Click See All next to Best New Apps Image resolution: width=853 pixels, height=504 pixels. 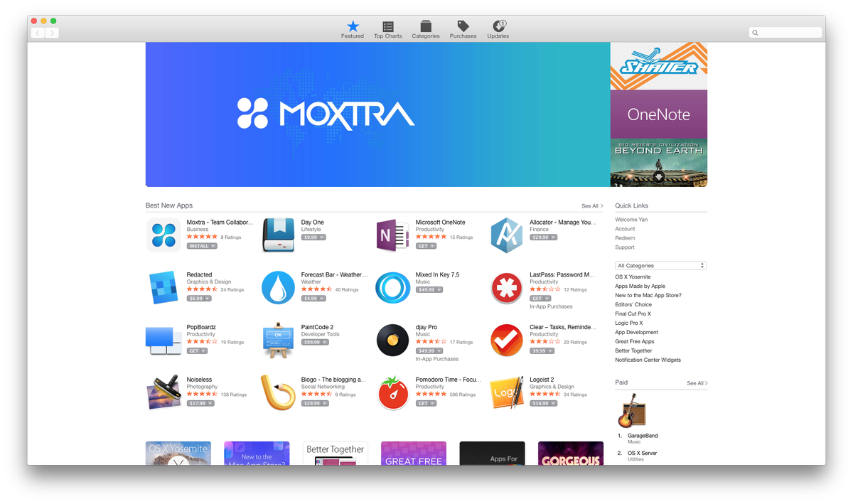pyautogui.click(x=591, y=205)
